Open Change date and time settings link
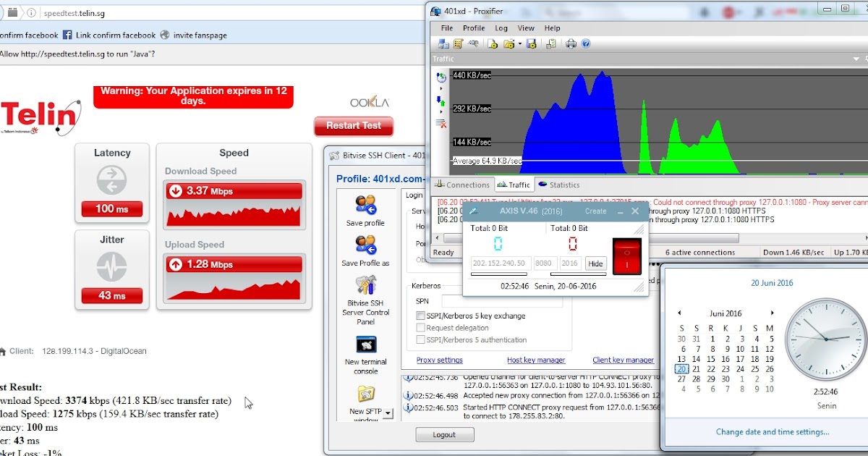The image size is (868, 456). (773, 432)
